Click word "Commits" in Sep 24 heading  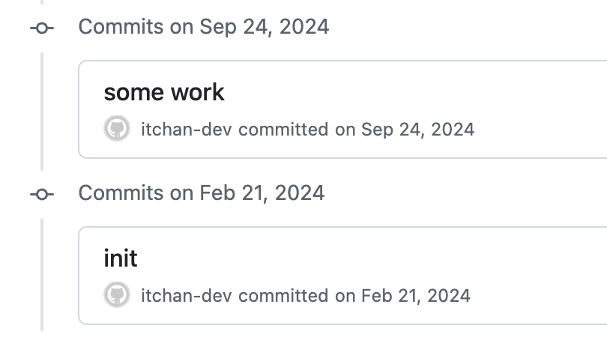(121, 27)
